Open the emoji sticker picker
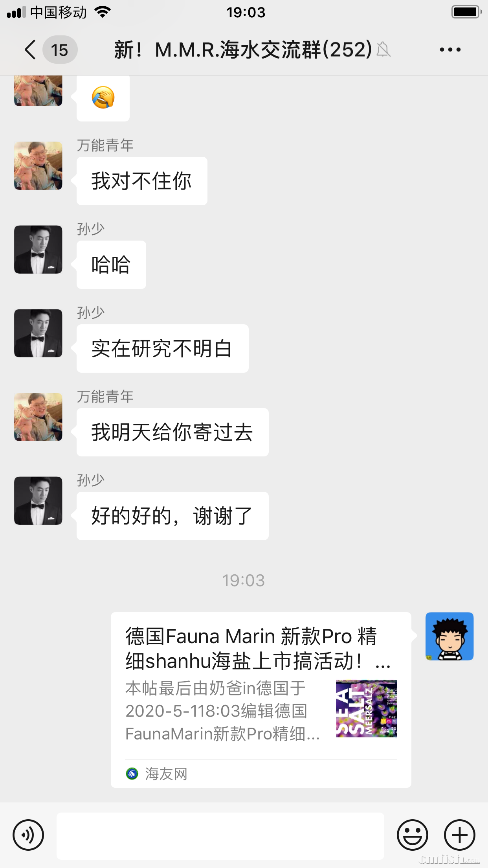Image resolution: width=488 pixels, height=868 pixels. pyautogui.click(x=413, y=835)
